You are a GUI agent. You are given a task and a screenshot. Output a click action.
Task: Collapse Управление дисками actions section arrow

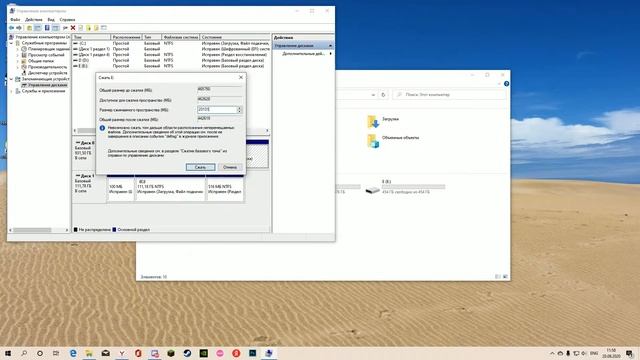pos(330,46)
